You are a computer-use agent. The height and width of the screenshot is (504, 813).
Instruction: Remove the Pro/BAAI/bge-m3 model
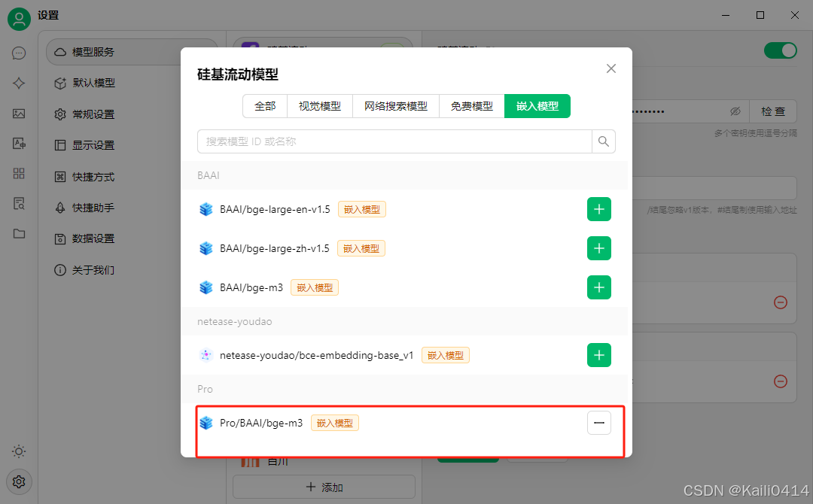599,423
